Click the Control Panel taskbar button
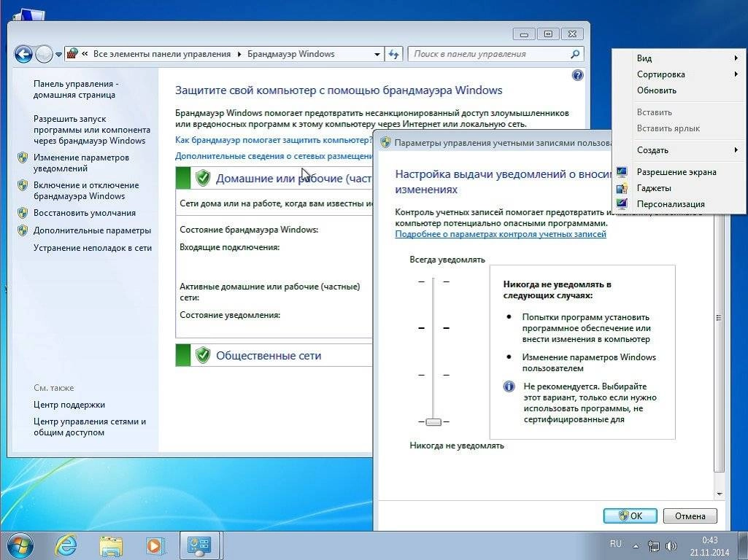Viewport: 748px width, 560px height. coord(199,545)
